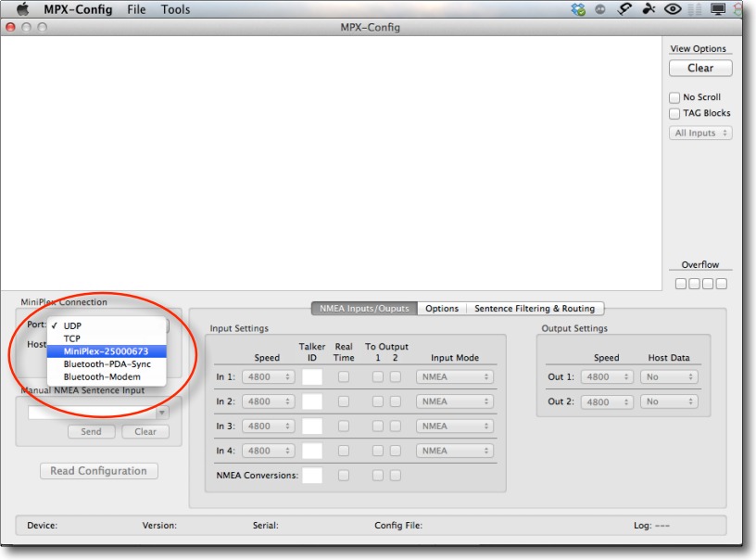
Task: Click the Version: status label
Action: point(159,526)
